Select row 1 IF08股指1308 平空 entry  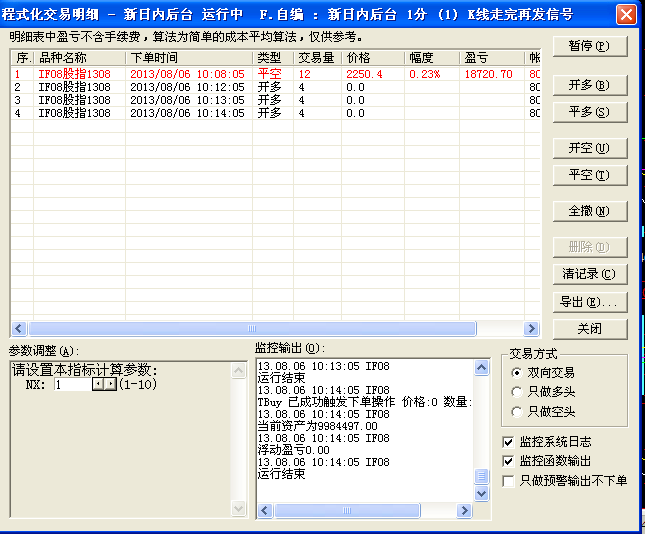coord(275,74)
